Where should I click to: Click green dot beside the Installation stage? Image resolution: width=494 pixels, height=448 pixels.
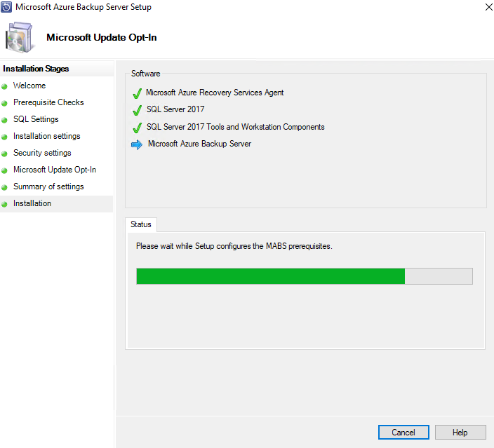pos(4,204)
